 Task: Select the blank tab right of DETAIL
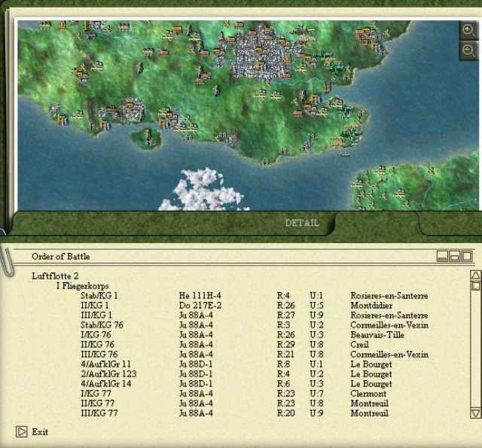point(449,223)
